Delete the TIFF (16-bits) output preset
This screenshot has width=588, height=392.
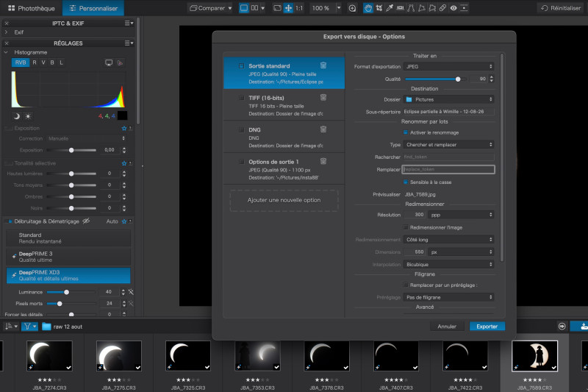[x=323, y=98]
